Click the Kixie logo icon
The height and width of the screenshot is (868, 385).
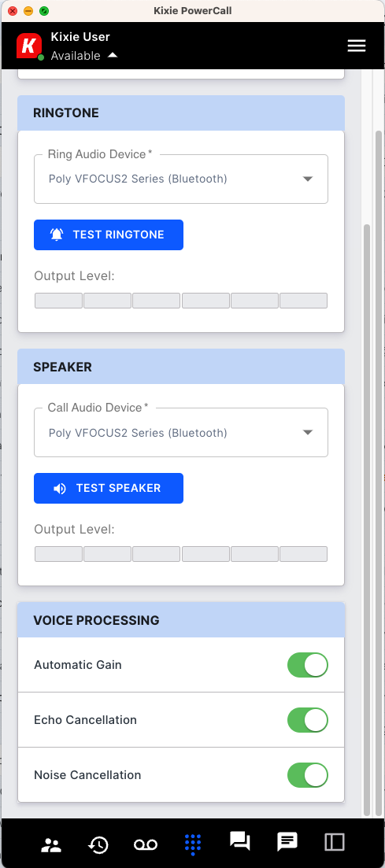[x=29, y=46]
